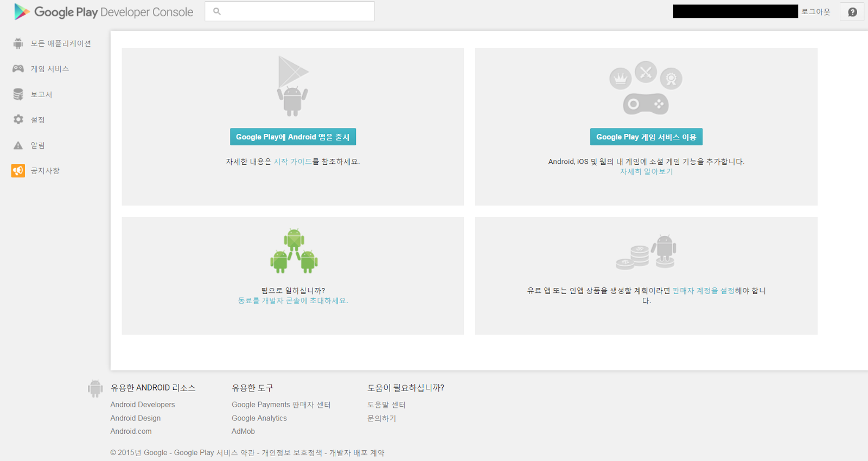The height and width of the screenshot is (461, 868).
Task: Click the 도움이 필요하십니까? heading
Action: 406,388
